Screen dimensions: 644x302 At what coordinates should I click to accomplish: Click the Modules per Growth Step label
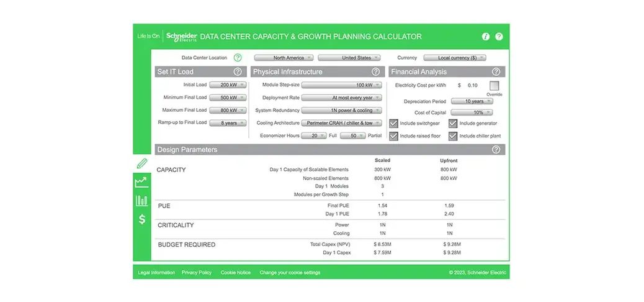click(321, 194)
